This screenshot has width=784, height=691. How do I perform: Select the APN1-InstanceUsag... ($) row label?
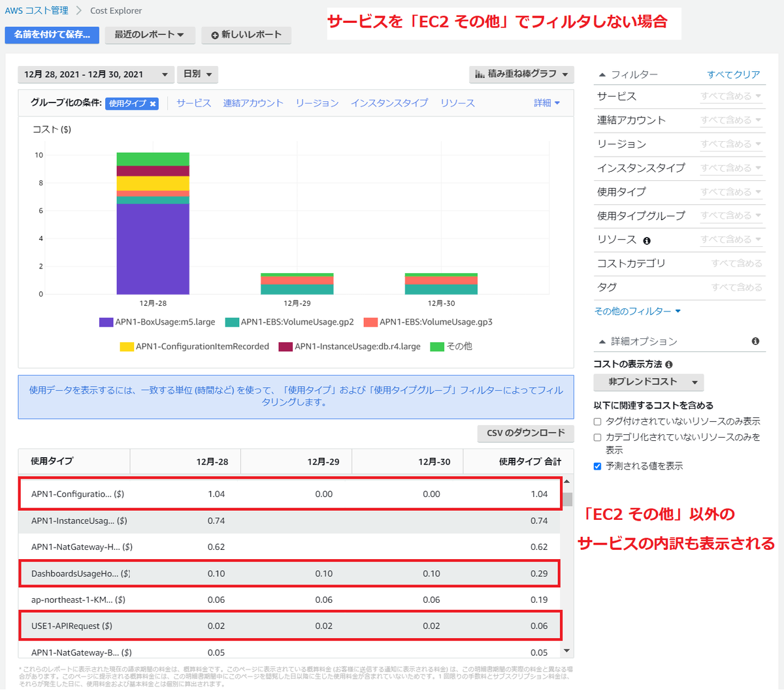[79, 521]
